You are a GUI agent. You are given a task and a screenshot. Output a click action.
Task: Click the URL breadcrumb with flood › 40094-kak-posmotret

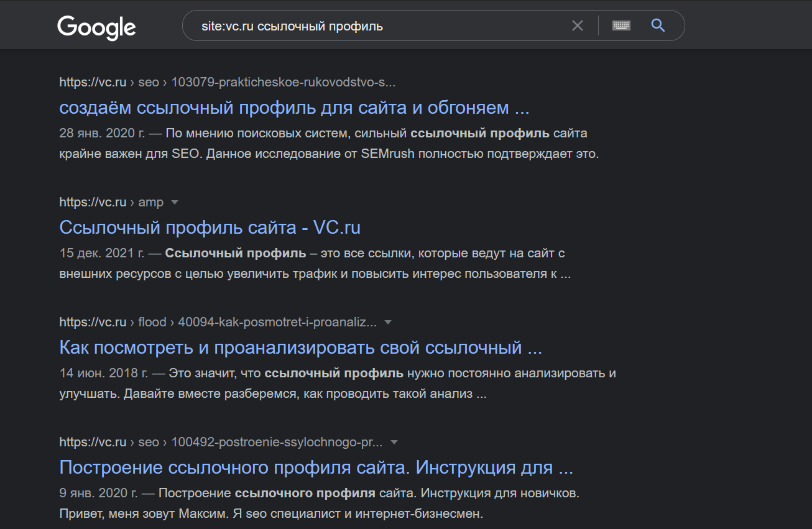coord(218,322)
